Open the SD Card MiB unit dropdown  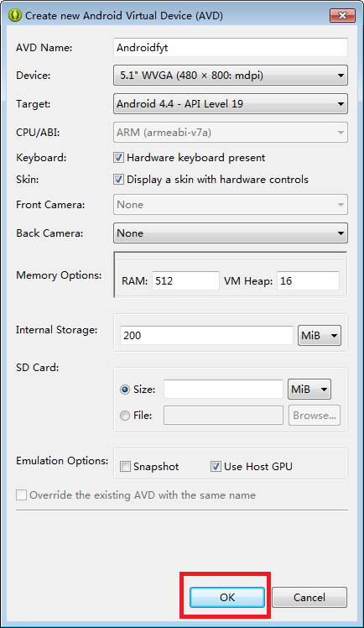(x=309, y=390)
